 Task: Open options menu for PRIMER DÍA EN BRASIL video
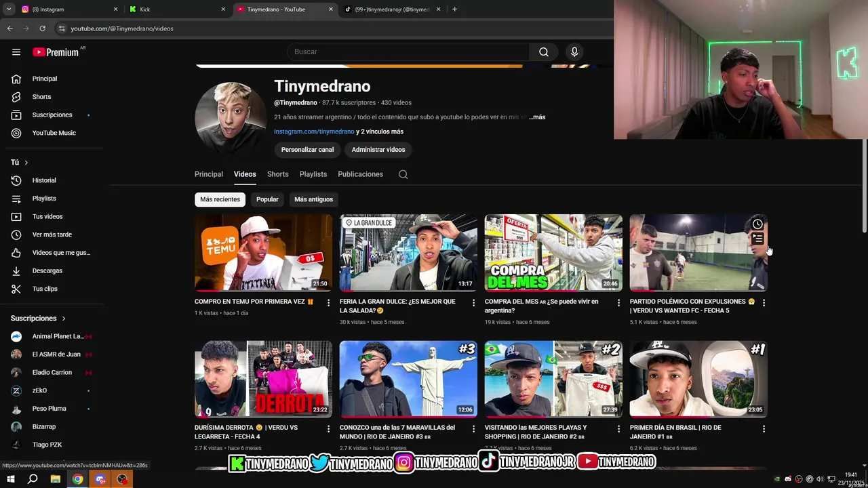764,428
